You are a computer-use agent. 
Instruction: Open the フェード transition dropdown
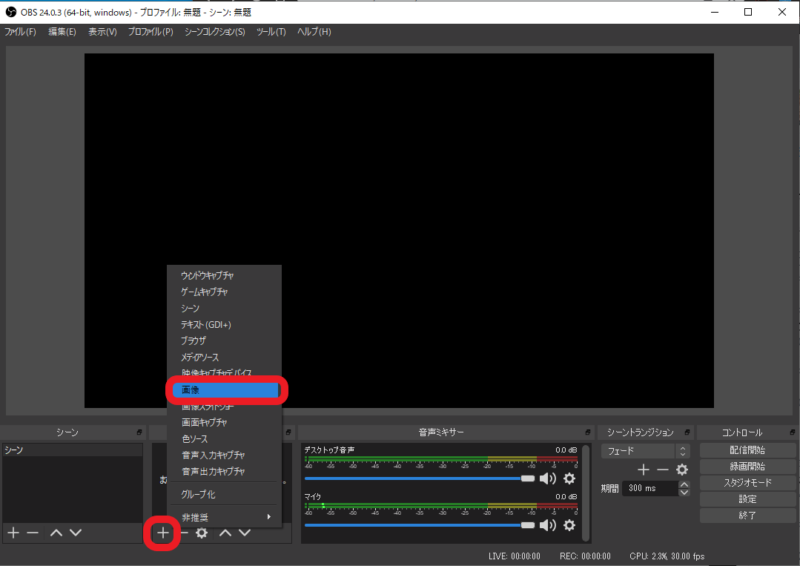click(645, 451)
